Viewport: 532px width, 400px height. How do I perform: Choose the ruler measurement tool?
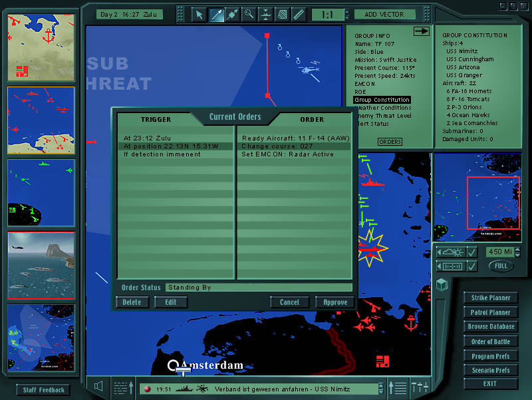(299, 15)
